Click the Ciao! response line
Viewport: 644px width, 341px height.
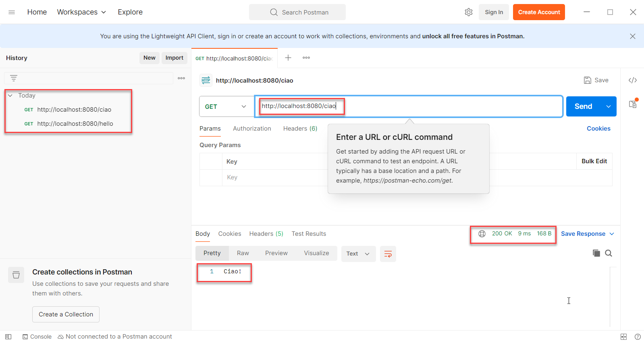[x=233, y=271]
